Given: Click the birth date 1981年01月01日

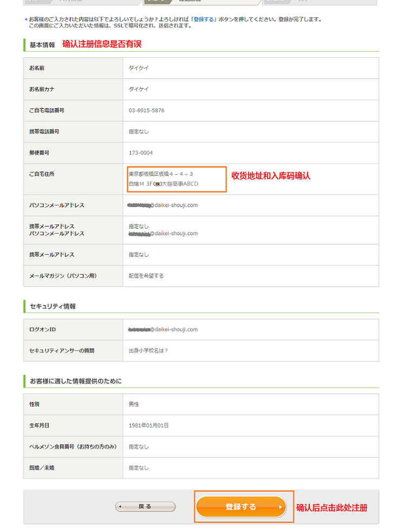Looking at the screenshot, I should (149, 425).
